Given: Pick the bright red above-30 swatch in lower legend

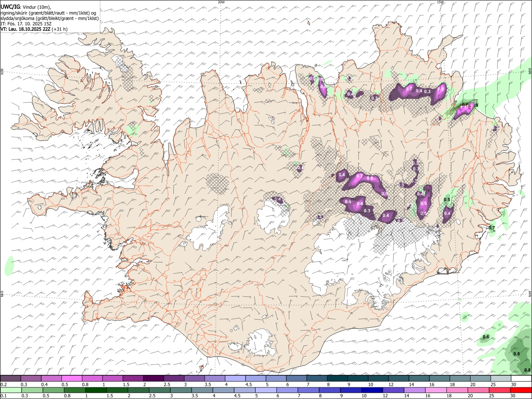Looking at the screenshot, I should [521, 390].
